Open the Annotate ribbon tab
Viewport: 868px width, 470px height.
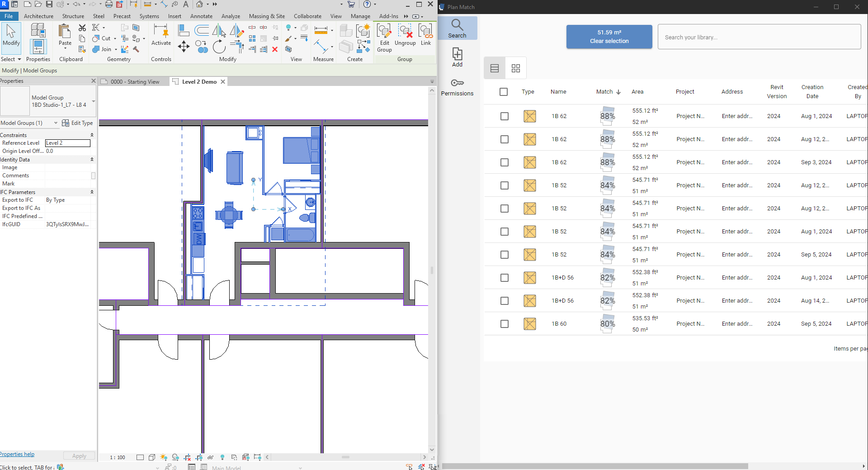(201, 16)
